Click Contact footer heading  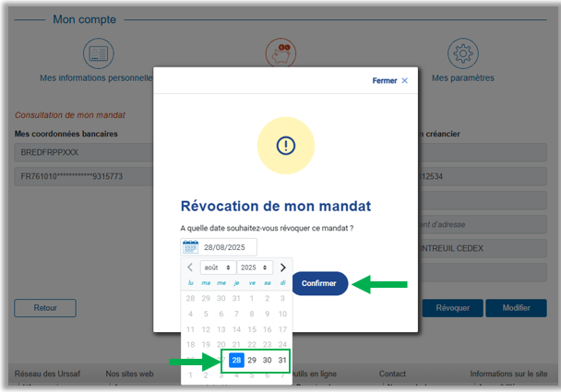[x=392, y=374]
